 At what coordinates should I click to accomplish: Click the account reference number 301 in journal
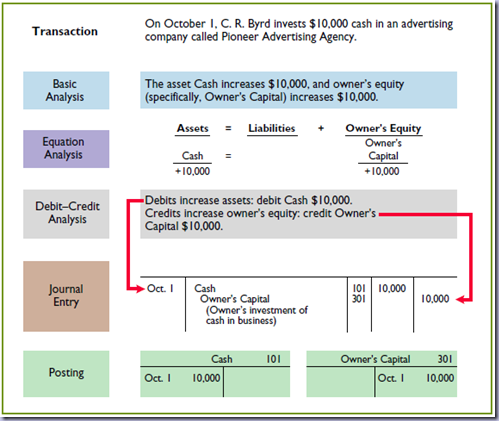pyautogui.click(x=359, y=299)
